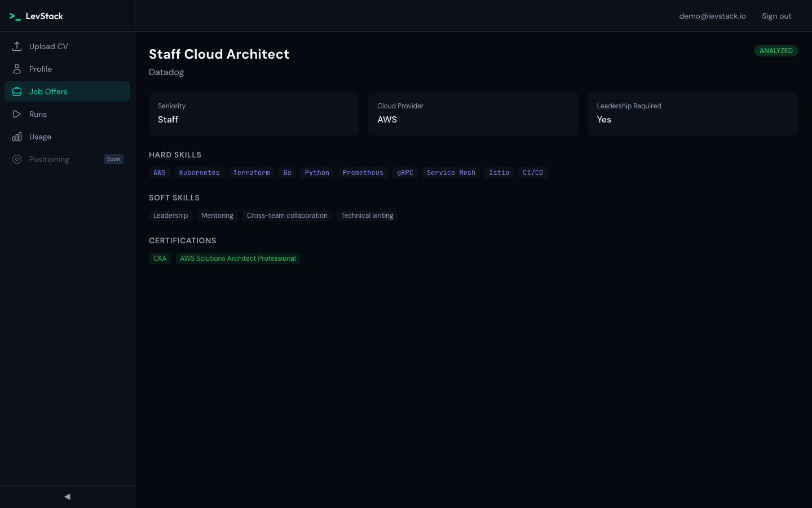This screenshot has width=812, height=508.
Task: Click the Datadog company name
Action: click(166, 72)
